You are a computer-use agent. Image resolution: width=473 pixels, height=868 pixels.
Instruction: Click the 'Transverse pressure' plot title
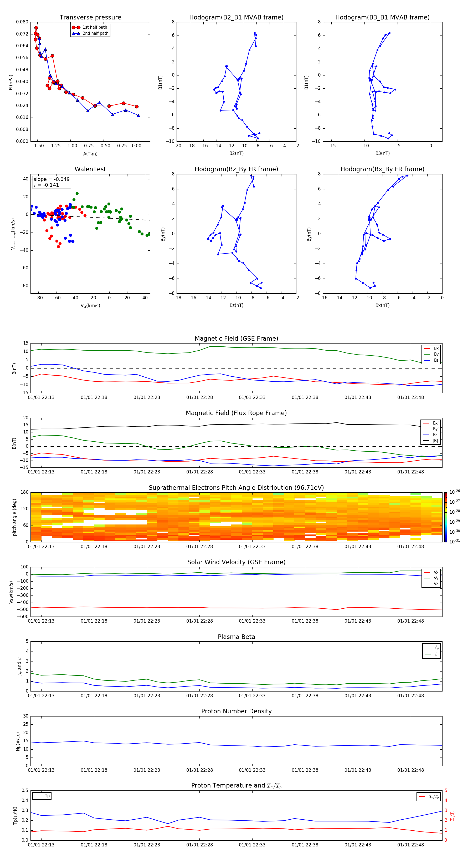click(x=90, y=17)
